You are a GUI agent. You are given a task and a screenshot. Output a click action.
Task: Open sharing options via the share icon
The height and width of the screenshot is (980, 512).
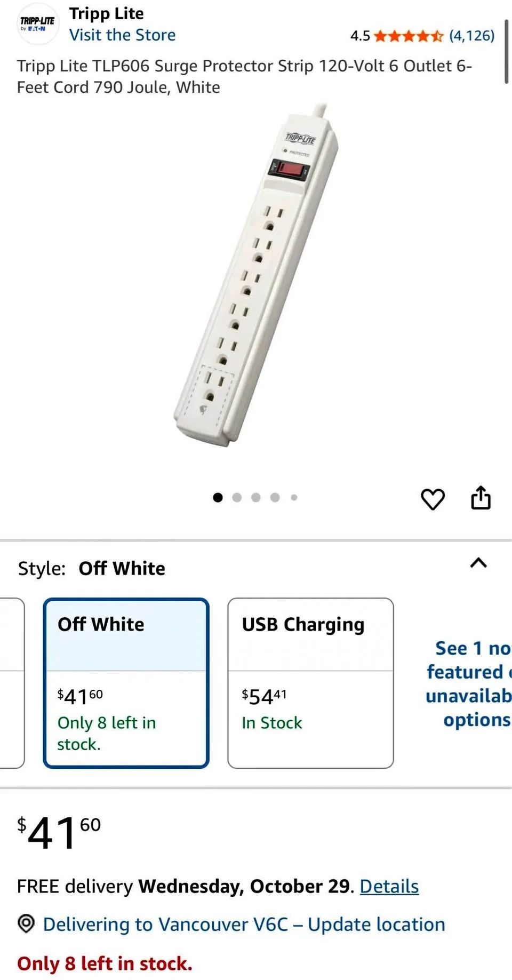[x=481, y=497]
